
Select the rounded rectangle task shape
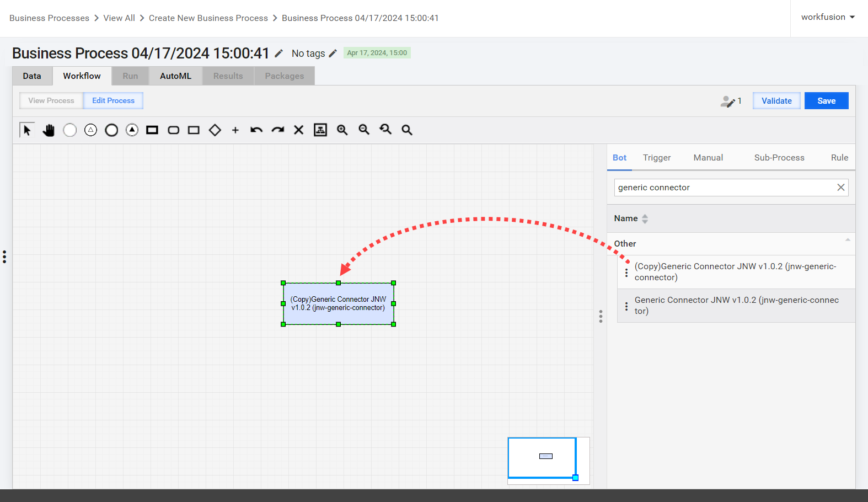click(x=174, y=130)
